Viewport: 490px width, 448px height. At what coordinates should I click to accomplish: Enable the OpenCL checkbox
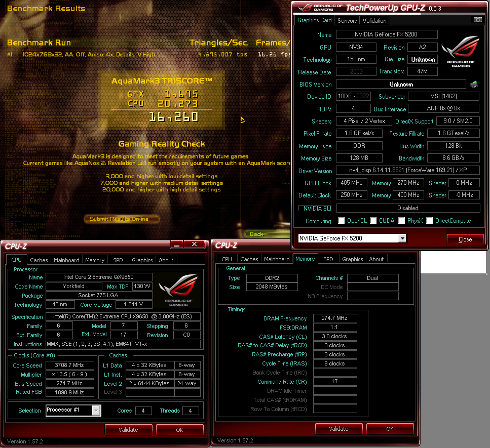[x=341, y=221]
